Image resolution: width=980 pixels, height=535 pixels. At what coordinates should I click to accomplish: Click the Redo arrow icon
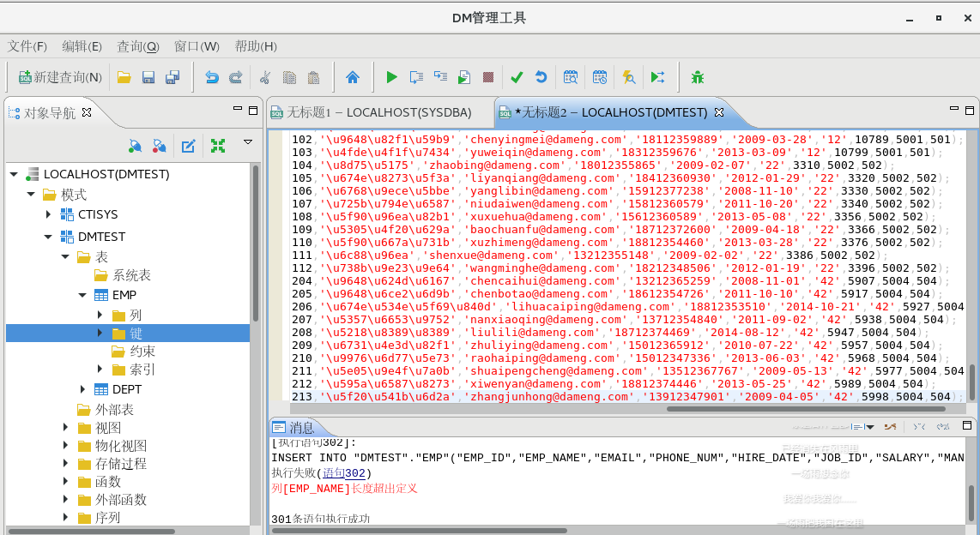coord(236,77)
